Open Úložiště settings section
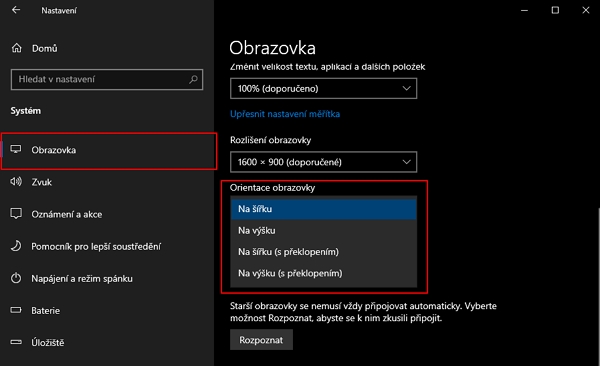 point(107,343)
